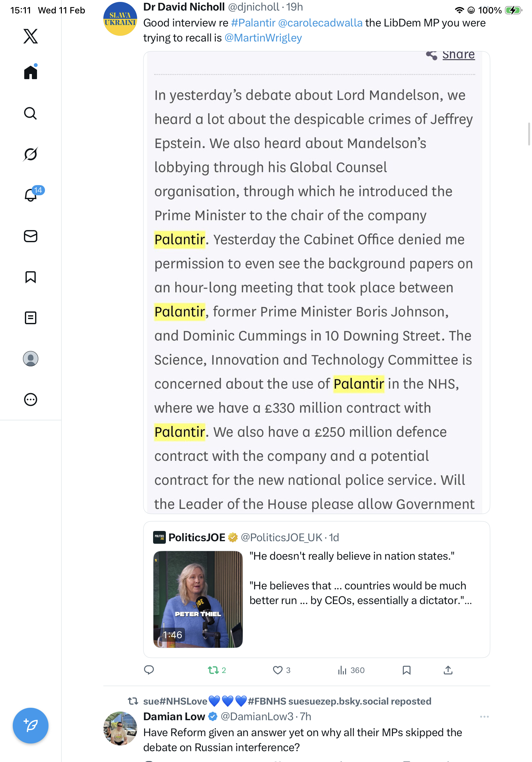This screenshot has height=762, width=532.
Task: Open Notifications with 14 badge
Action: point(31,195)
